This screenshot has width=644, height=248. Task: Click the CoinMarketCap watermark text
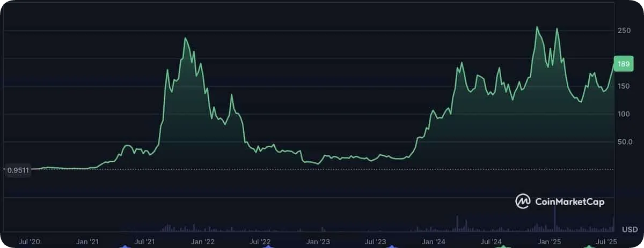pos(569,202)
